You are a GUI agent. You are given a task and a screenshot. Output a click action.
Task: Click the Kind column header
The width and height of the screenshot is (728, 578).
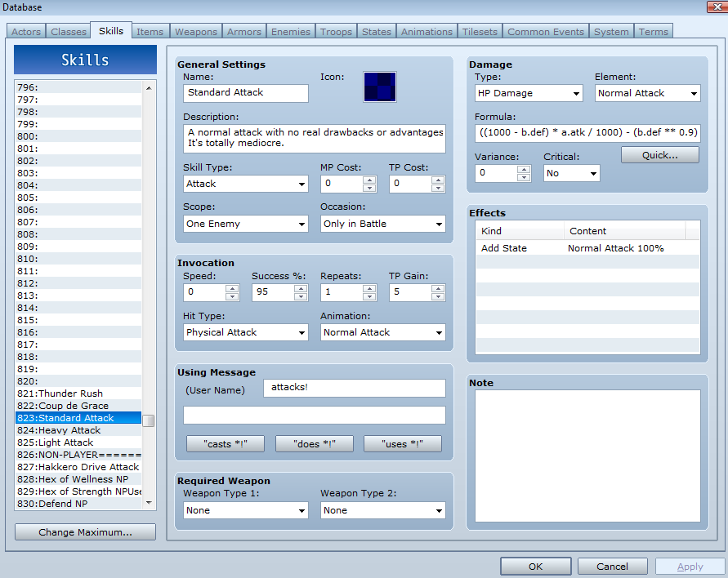520,231
